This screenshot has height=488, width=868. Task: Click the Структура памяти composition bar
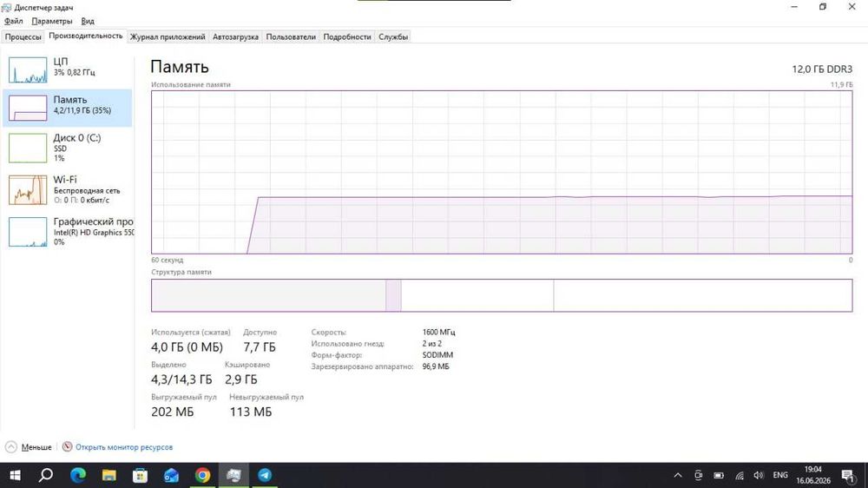click(502, 295)
